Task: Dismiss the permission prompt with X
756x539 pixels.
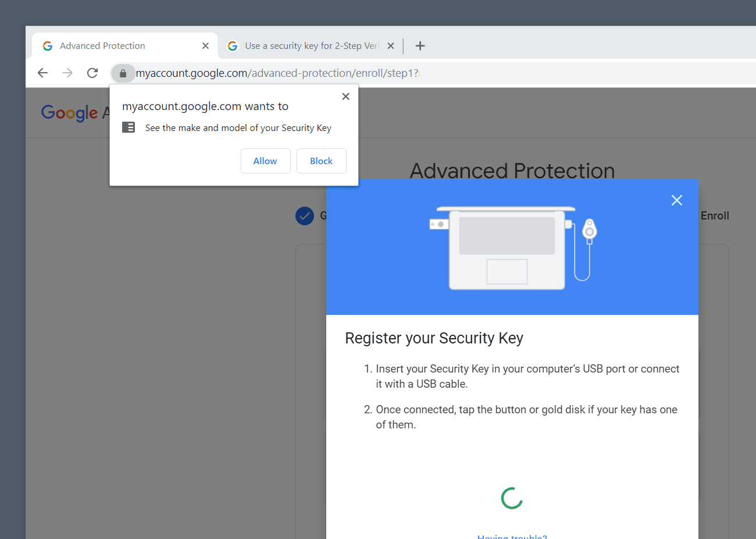Action: [345, 97]
